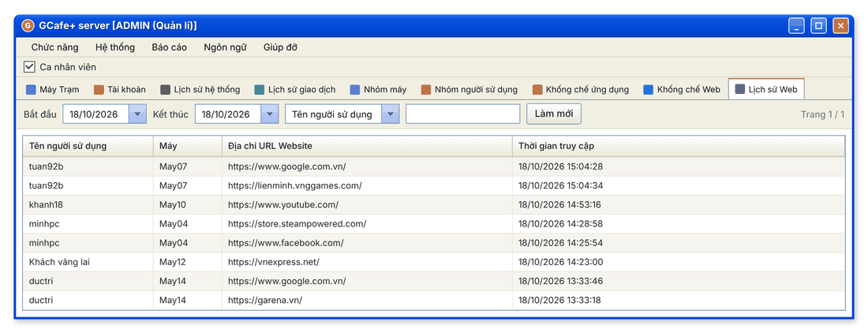Select the https://garena.vn/ URL cell

coord(367,300)
